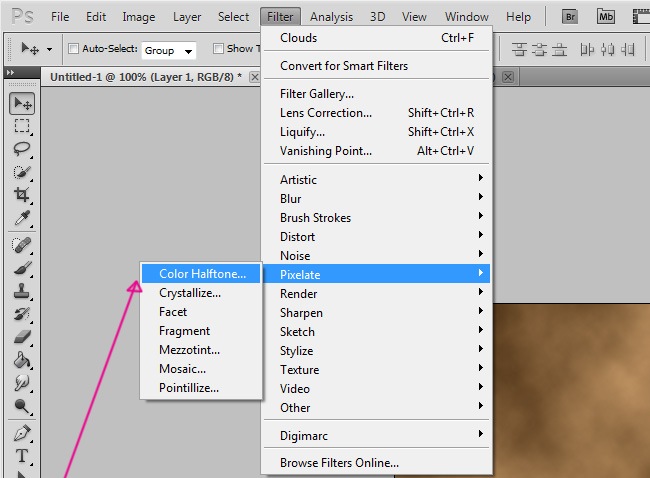Viewport: 650px width, 478px height.
Task: Select the History Brush tool
Action: pyautogui.click(x=22, y=314)
